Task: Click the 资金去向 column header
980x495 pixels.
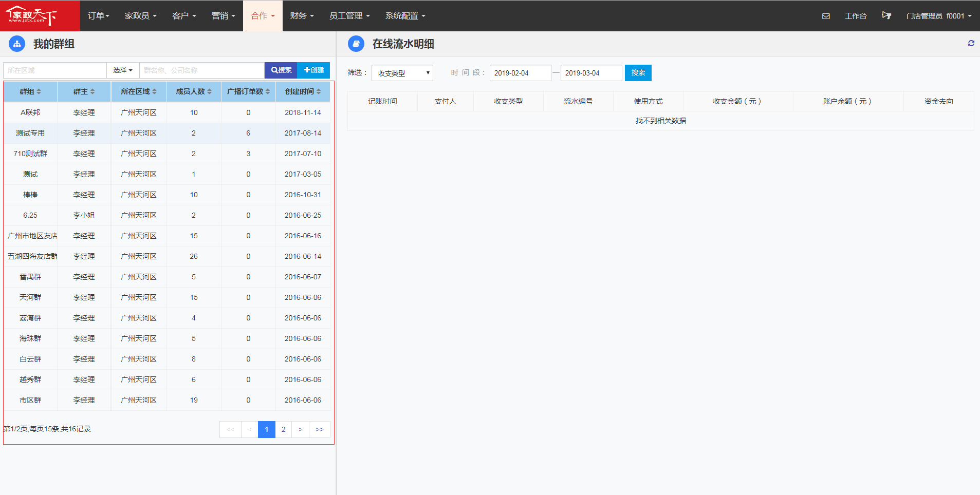Action: point(938,101)
